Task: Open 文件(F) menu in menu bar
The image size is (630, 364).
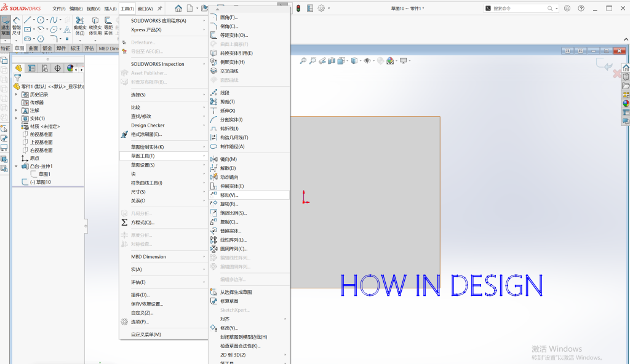Action: (59, 9)
